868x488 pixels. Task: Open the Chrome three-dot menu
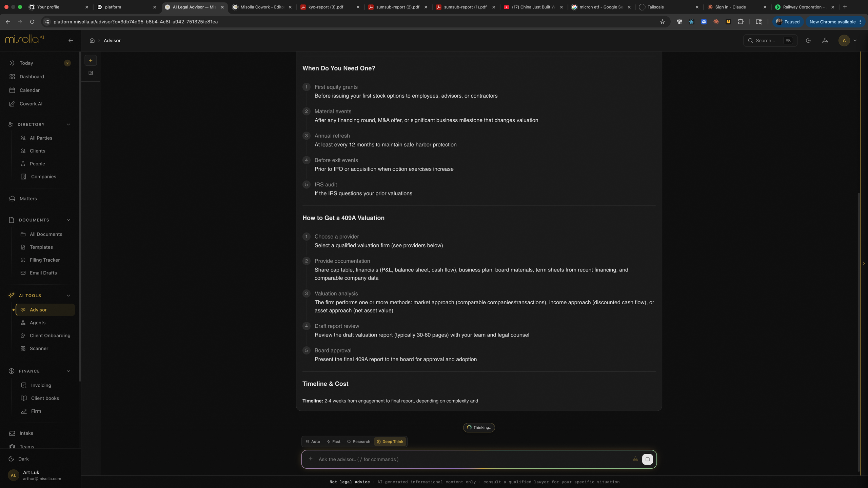point(860,22)
